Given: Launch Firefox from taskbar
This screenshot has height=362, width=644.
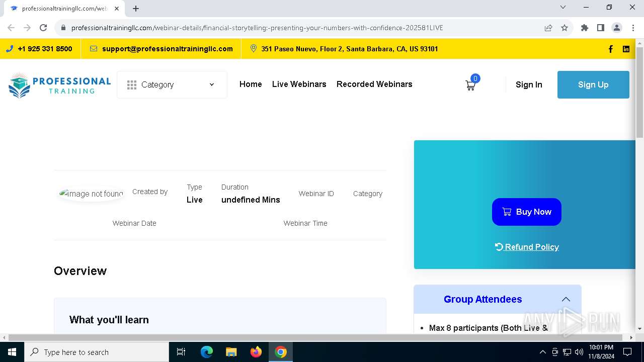Looking at the screenshot, I should coord(256,352).
